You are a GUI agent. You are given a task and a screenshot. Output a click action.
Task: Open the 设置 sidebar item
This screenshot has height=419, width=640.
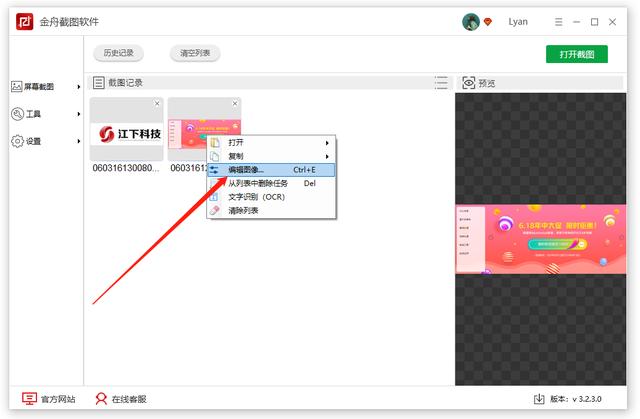pos(45,141)
